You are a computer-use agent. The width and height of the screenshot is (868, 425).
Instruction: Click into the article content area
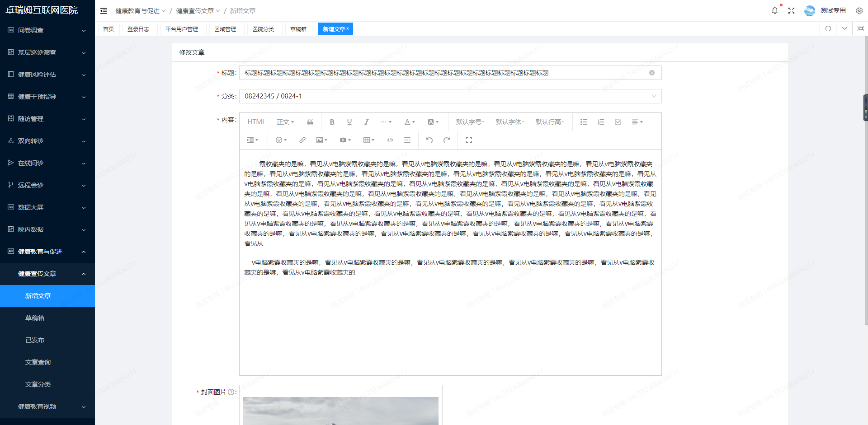450,262
